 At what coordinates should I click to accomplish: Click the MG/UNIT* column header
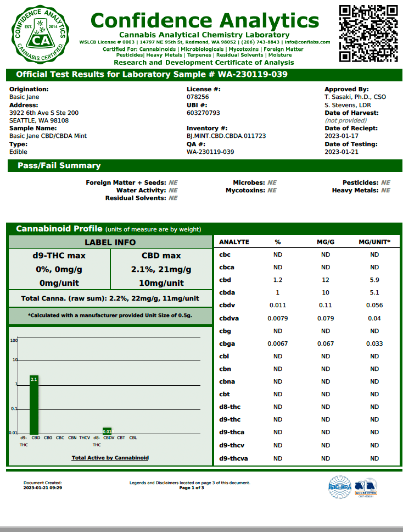374,242
